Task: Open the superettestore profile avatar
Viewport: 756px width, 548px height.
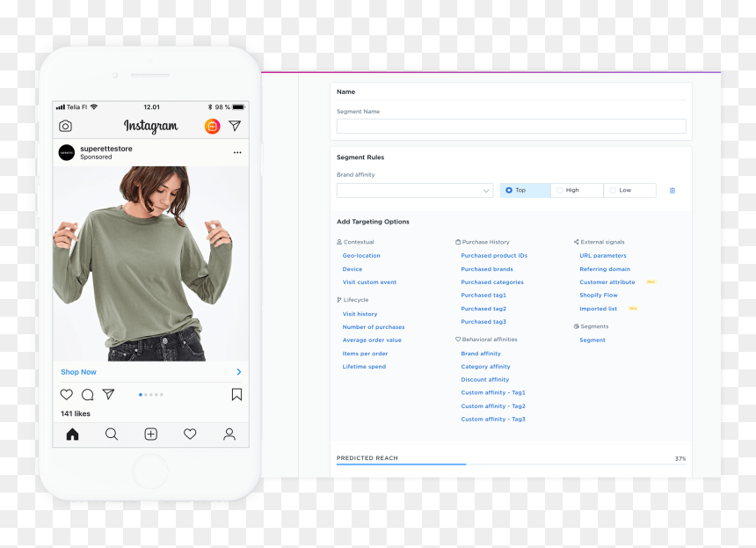Action: tap(67, 152)
